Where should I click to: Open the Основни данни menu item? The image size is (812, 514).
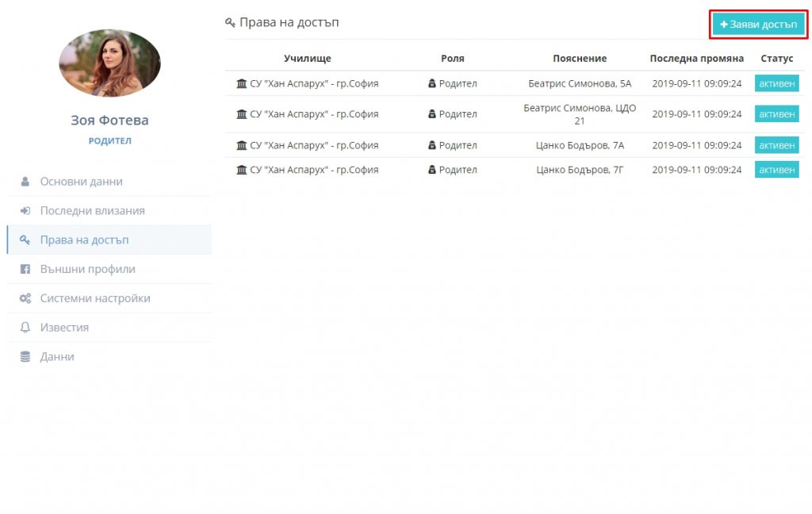point(109,182)
